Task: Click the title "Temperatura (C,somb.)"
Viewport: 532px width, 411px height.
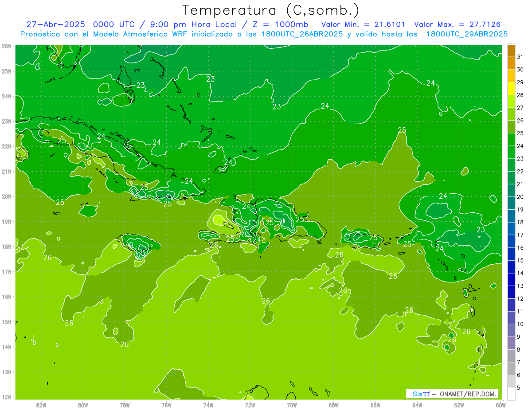Action: [x=271, y=10]
